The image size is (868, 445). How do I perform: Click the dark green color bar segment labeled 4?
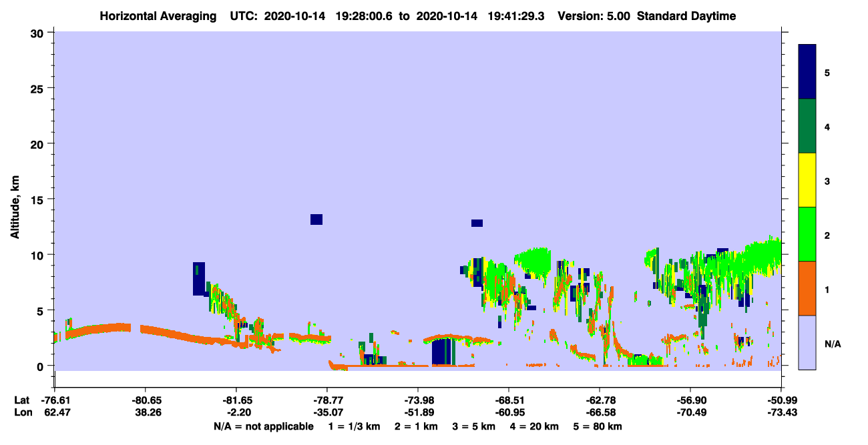tap(807, 126)
